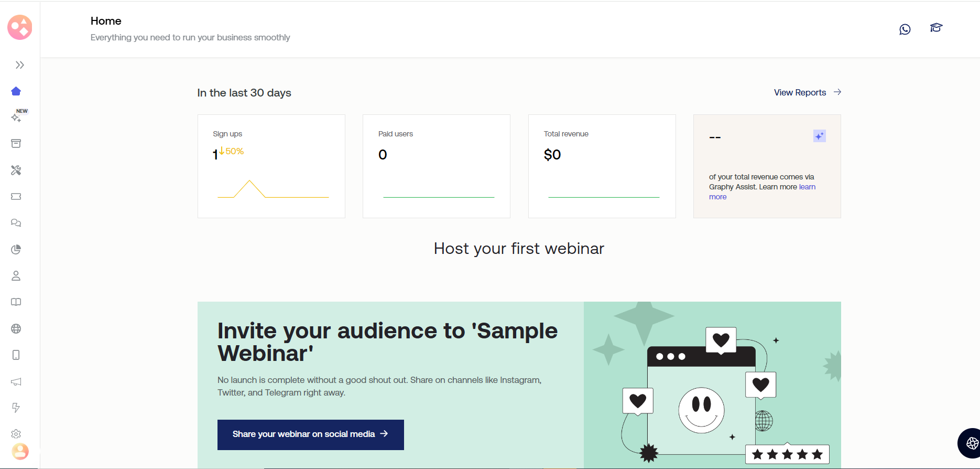Screen dimensions: 980x469
Task: Open the person users sidebar icon
Action: 16,276
